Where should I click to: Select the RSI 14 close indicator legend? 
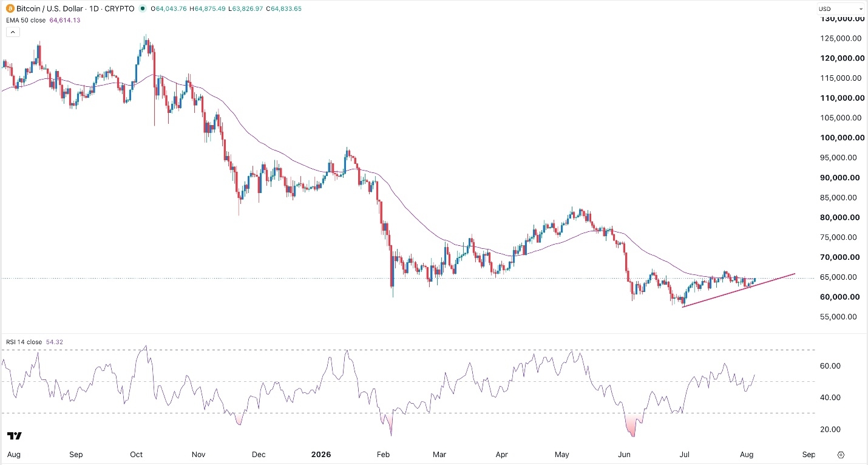pyautogui.click(x=24, y=342)
